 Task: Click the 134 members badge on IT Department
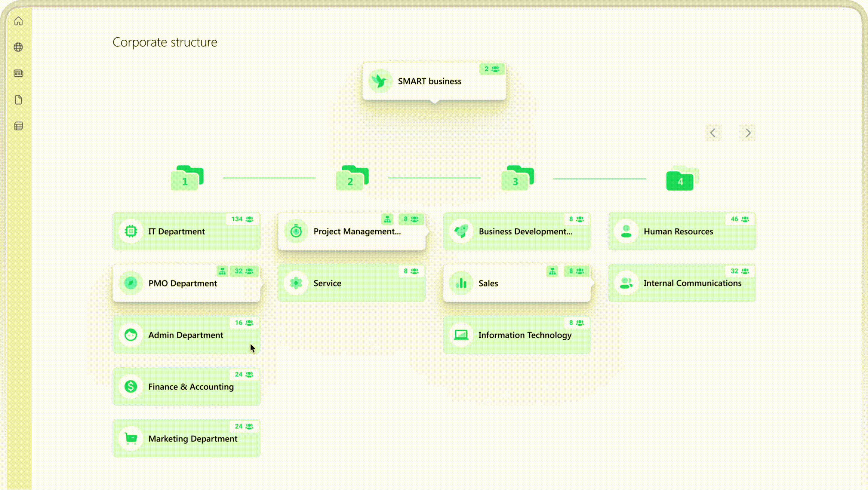click(x=242, y=219)
